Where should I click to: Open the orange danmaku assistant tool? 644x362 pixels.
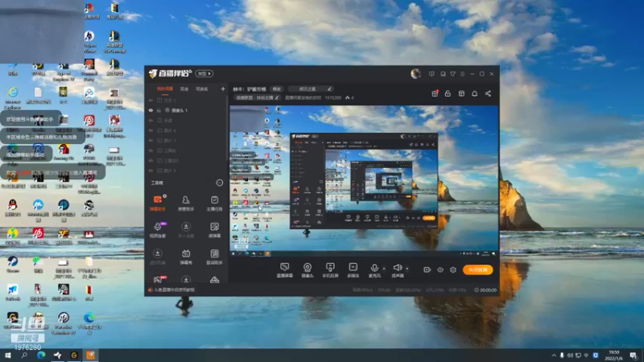click(158, 203)
